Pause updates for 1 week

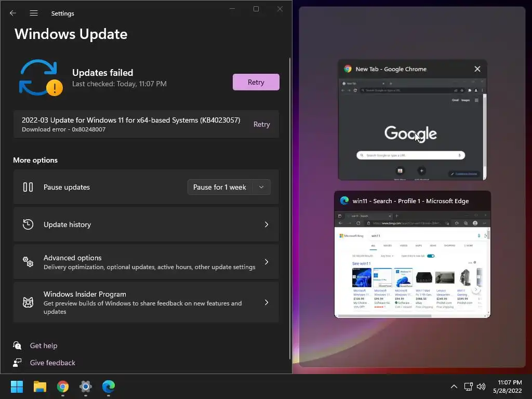point(220,187)
